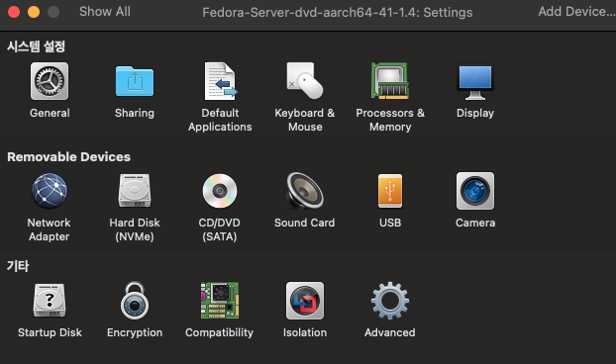Open Network Adapter settings
Viewport: 616px width, 364px height.
coord(50,191)
